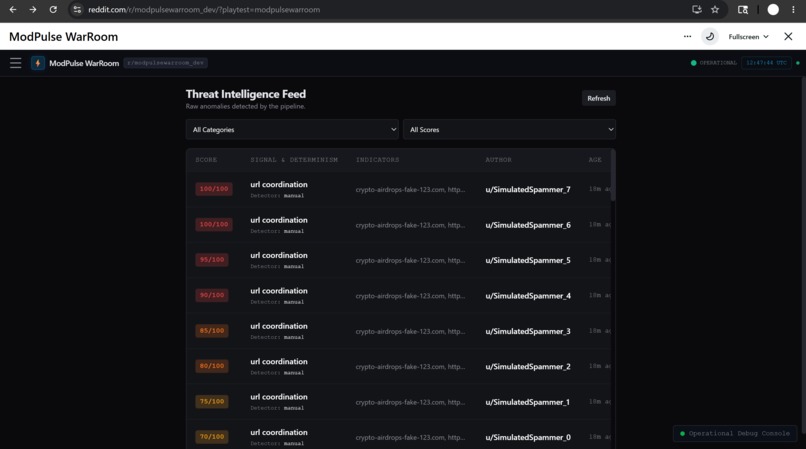Click the reddit.com address bar URL
This screenshot has height=449, width=806.
[204, 9]
